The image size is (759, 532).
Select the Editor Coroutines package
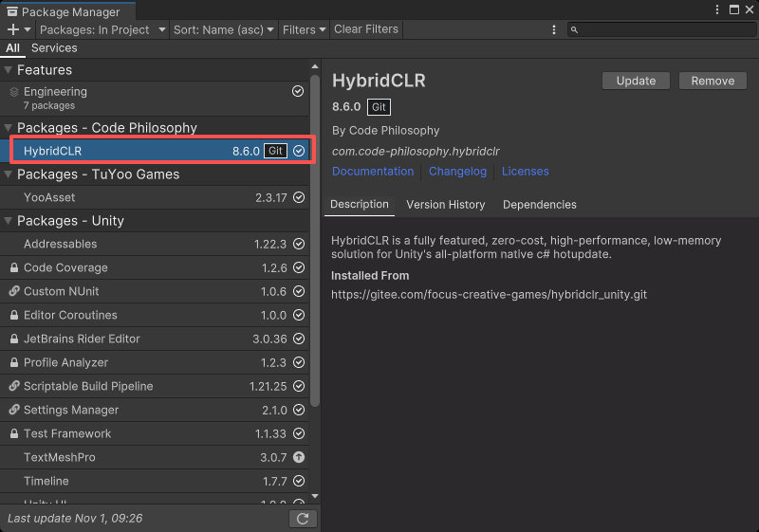point(155,315)
